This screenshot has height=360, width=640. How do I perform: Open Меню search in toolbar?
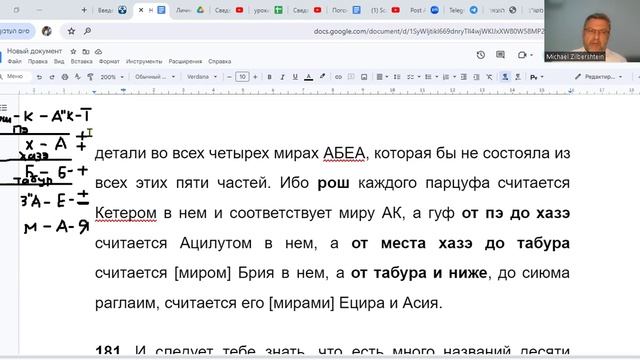click(15, 76)
